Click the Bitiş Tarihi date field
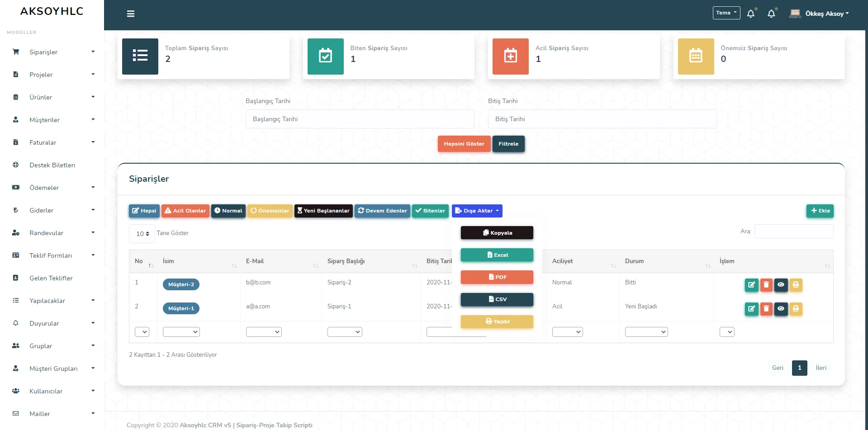This screenshot has height=430, width=868. (x=602, y=119)
